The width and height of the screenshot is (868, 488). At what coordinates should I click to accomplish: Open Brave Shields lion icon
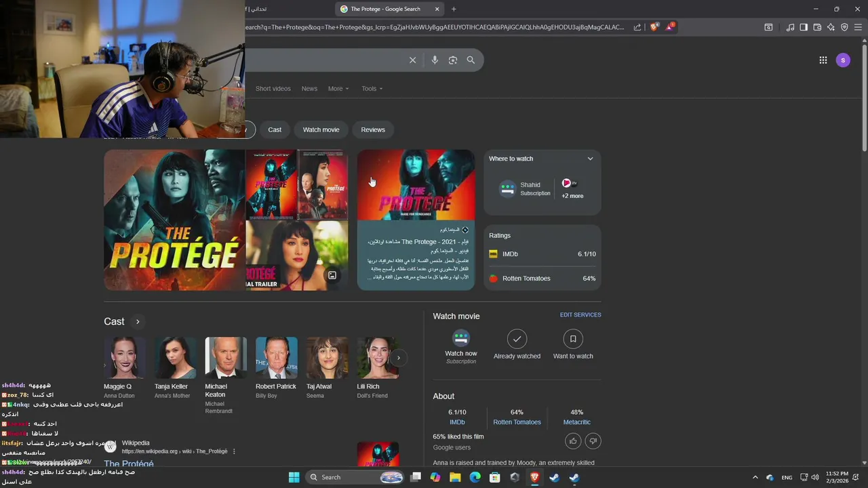654,27
